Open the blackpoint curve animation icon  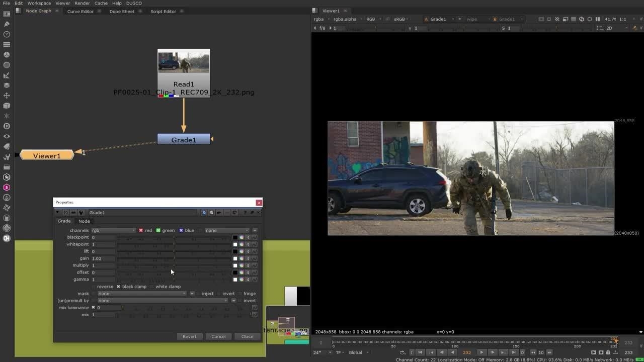pyautogui.click(x=255, y=237)
